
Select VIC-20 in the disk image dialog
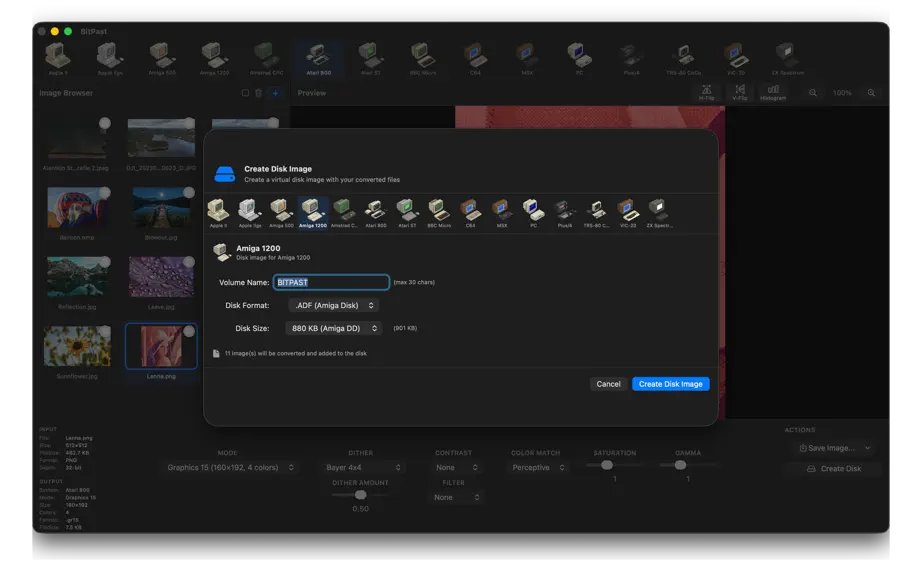click(627, 213)
